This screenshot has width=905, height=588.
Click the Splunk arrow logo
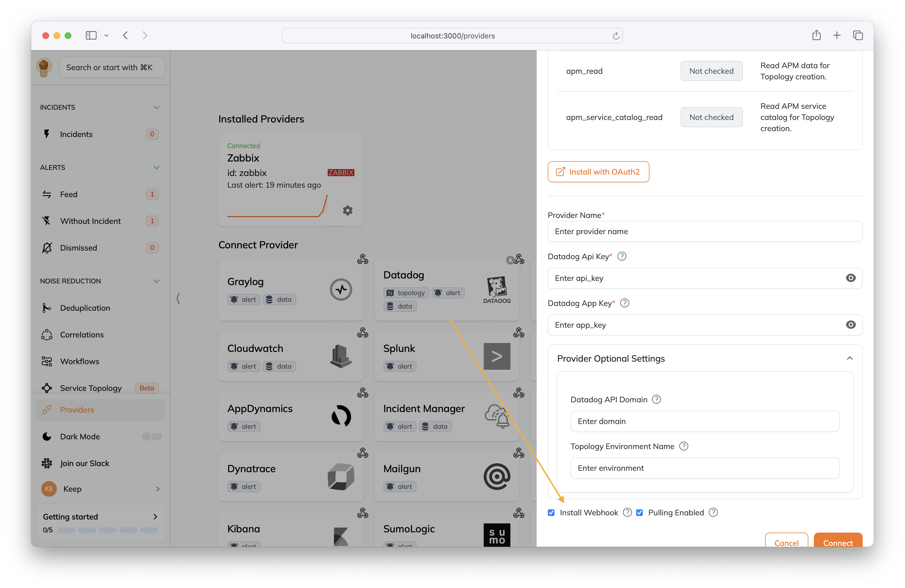coord(497,356)
